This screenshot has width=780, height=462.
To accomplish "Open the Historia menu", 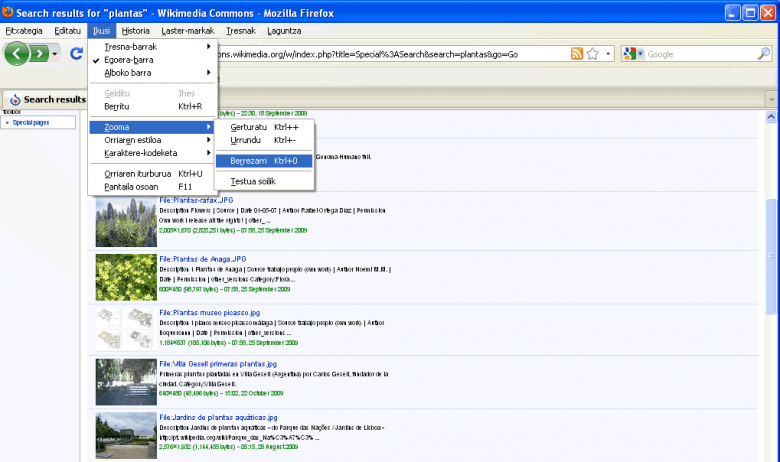I will [x=135, y=31].
